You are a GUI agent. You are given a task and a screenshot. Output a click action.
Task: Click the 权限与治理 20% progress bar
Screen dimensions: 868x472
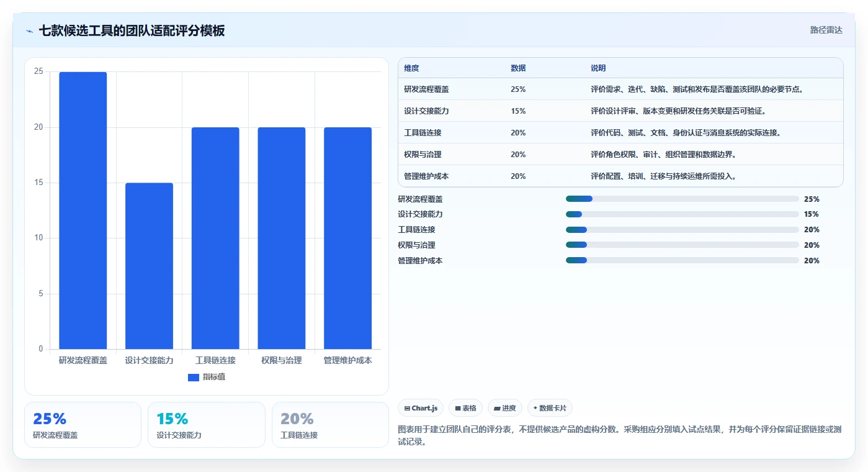point(682,245)
